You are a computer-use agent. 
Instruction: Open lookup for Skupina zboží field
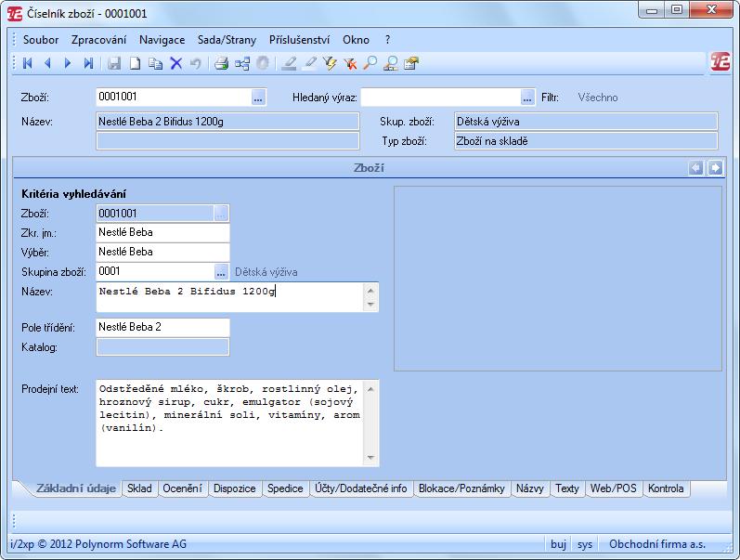point(221,272)
